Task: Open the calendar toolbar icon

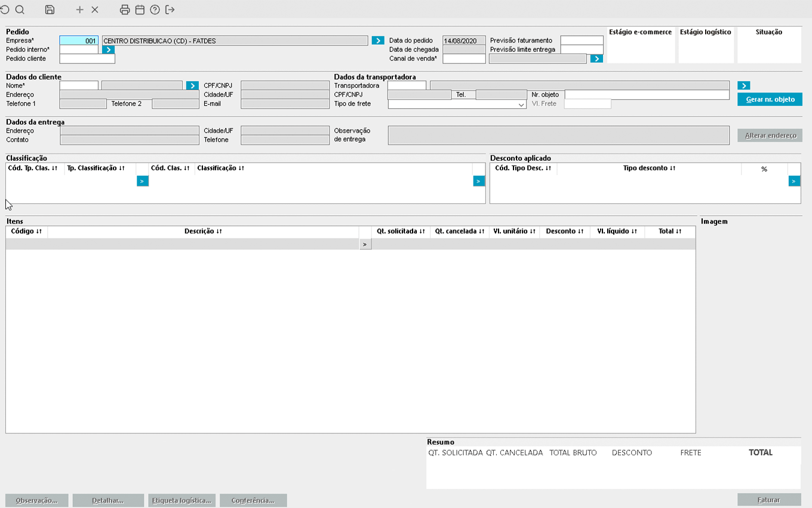Action: tap(140, 10)
